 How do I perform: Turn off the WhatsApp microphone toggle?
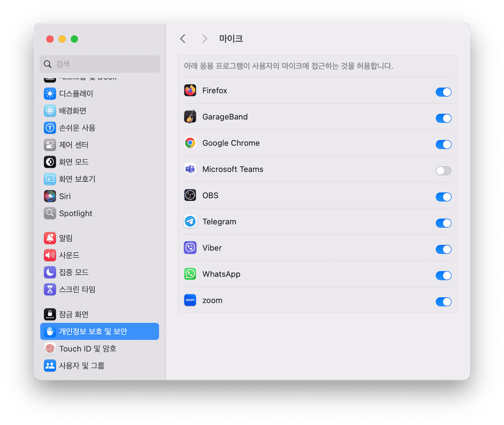point(443,276)
